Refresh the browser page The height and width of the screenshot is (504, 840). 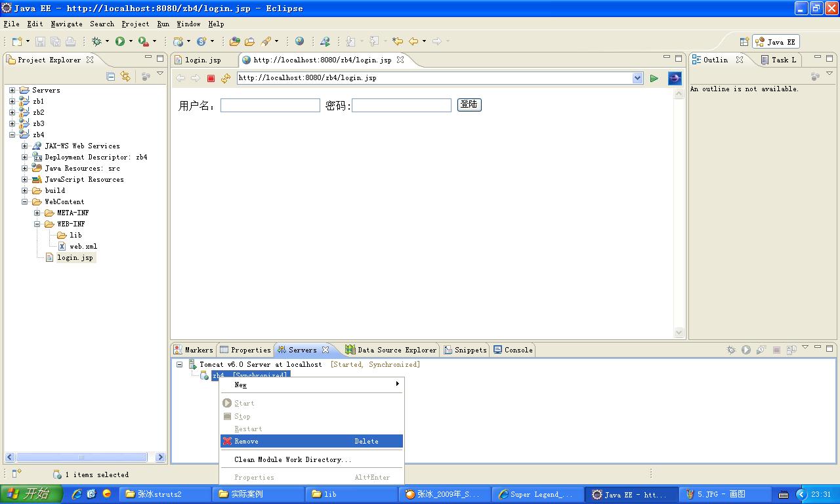coord(226,78)
